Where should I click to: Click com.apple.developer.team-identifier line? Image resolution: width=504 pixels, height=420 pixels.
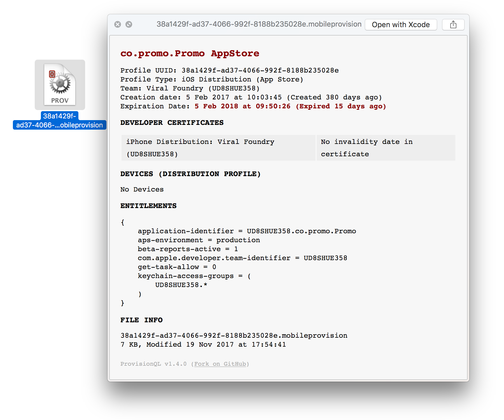pyautogui.click(x=242, y=258)
